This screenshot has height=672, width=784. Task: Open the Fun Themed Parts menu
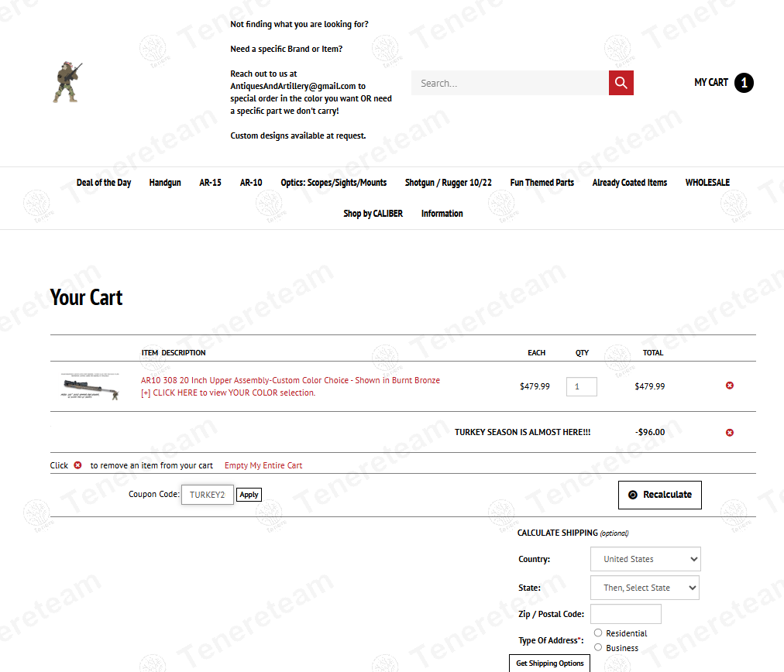542,183
